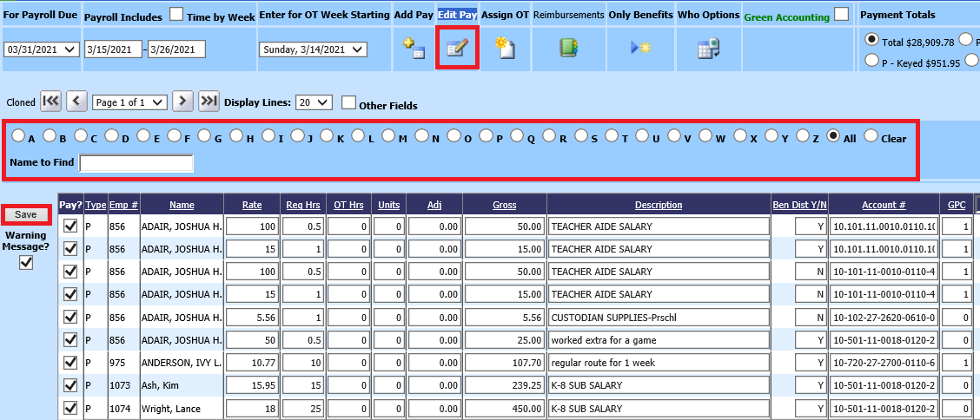Click the Name to Find field
Viewport: 980px width, 420px height.
(136, 163)
